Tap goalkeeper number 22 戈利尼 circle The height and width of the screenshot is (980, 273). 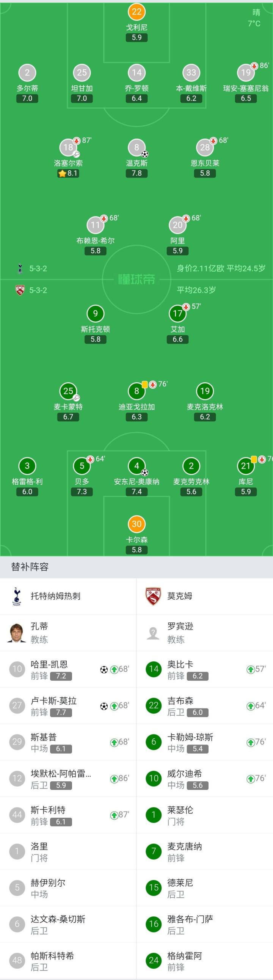pyautogui.click(x=136, y=12)
